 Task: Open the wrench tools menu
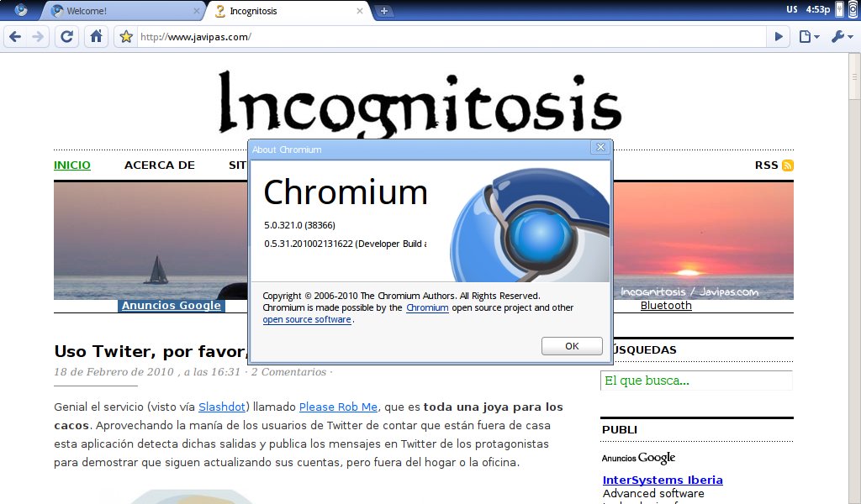[x=842, y=37]
